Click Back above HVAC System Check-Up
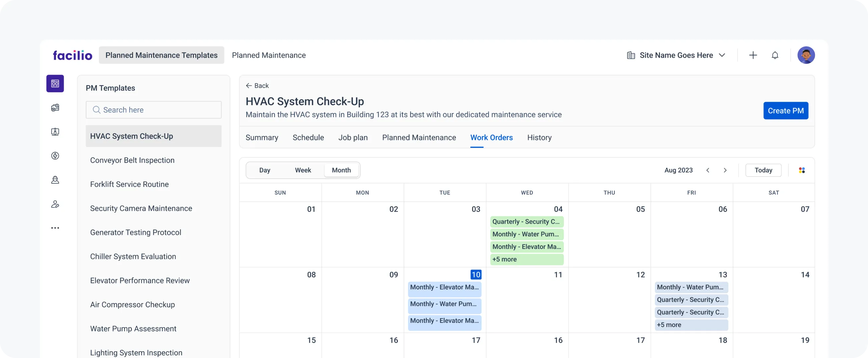Viewport: 868px width, 358px height. 257,86
